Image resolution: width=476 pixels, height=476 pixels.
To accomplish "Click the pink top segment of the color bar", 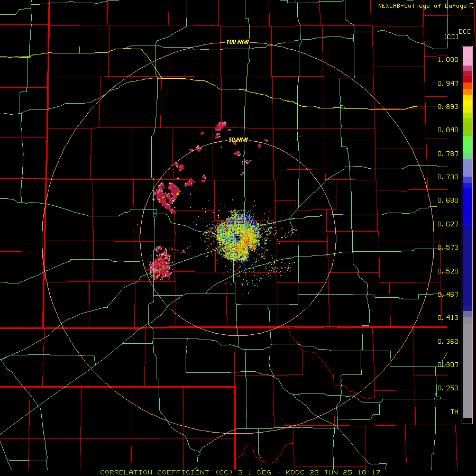I will click(467, 57).
